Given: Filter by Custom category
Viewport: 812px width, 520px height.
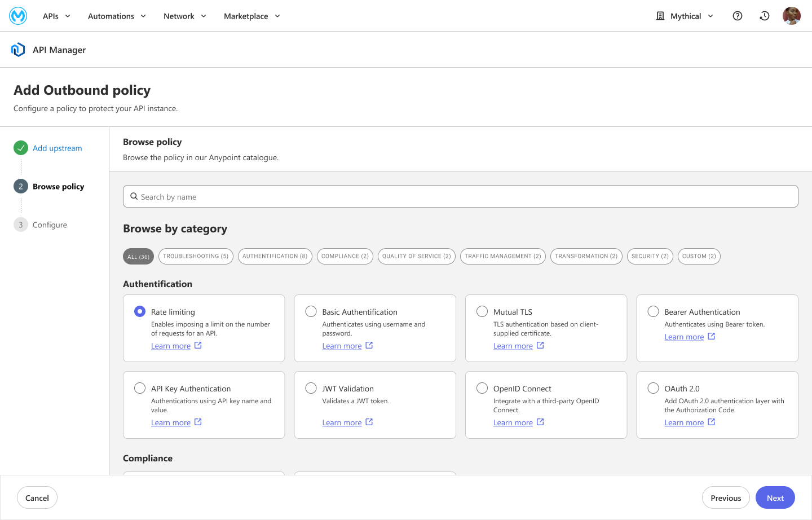Looking at the screenshot, I should pyautogui.click(x=699, y=256).
